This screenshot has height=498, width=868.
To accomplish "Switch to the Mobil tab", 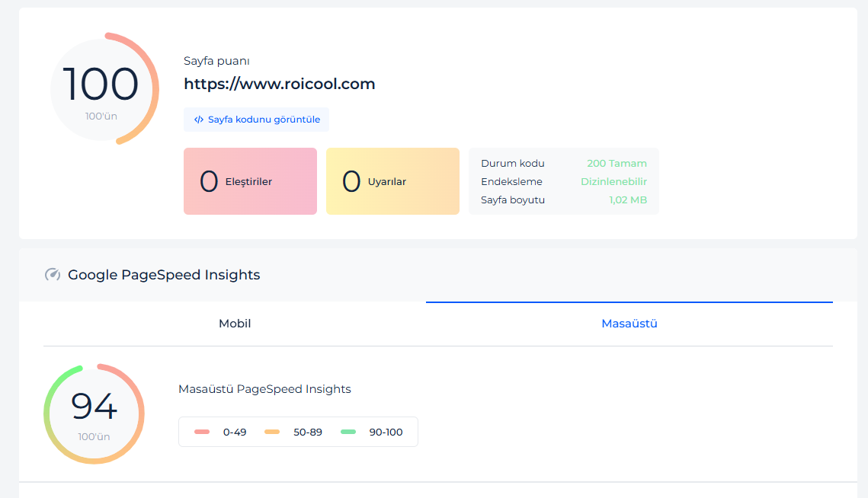I will [x=235, y=324].
